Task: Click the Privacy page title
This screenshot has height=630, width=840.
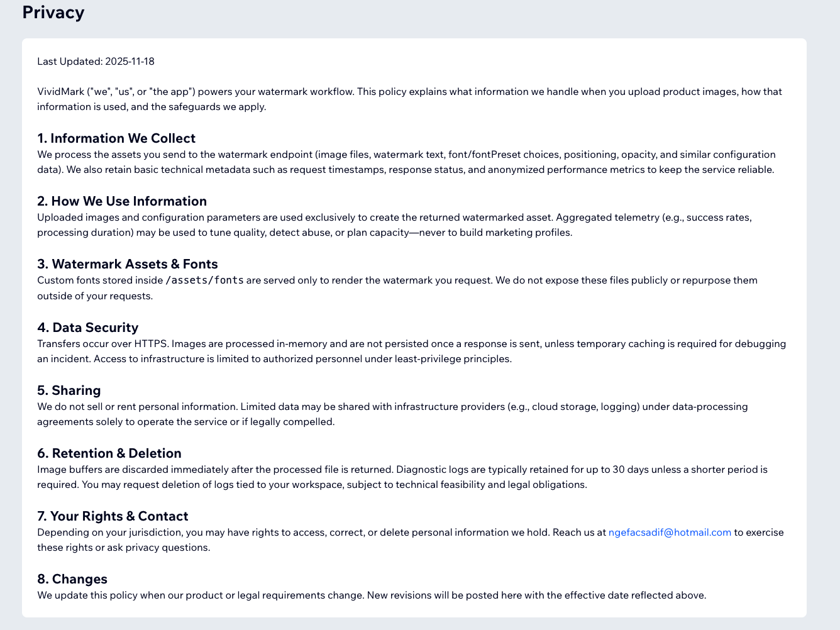Action: (53, 13)
